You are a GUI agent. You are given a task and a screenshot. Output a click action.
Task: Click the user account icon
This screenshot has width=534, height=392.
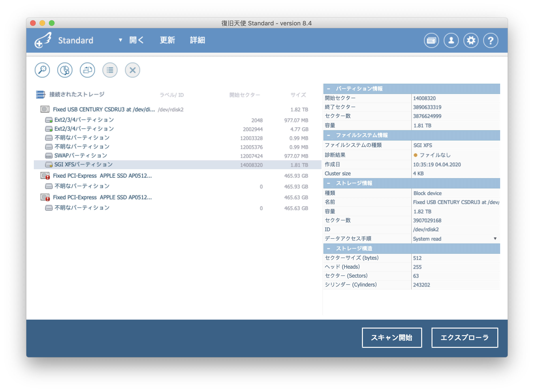click(456, 40)
